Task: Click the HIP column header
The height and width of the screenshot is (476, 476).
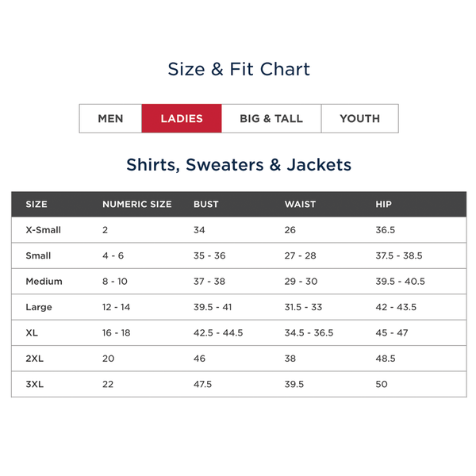Action: coord(383,204)
